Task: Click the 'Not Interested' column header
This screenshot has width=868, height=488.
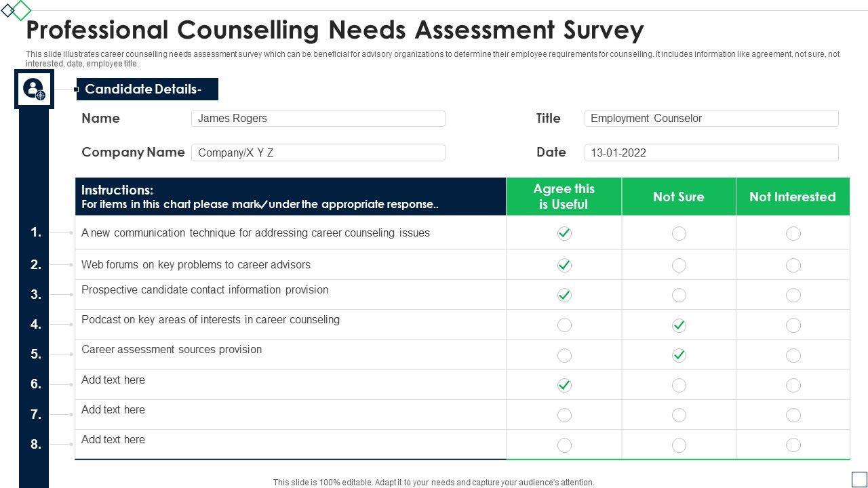Action: pos(792,197)
